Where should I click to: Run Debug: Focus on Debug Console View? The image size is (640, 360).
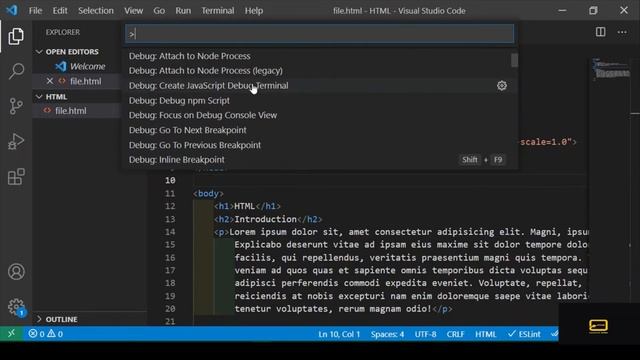[320, 115]
